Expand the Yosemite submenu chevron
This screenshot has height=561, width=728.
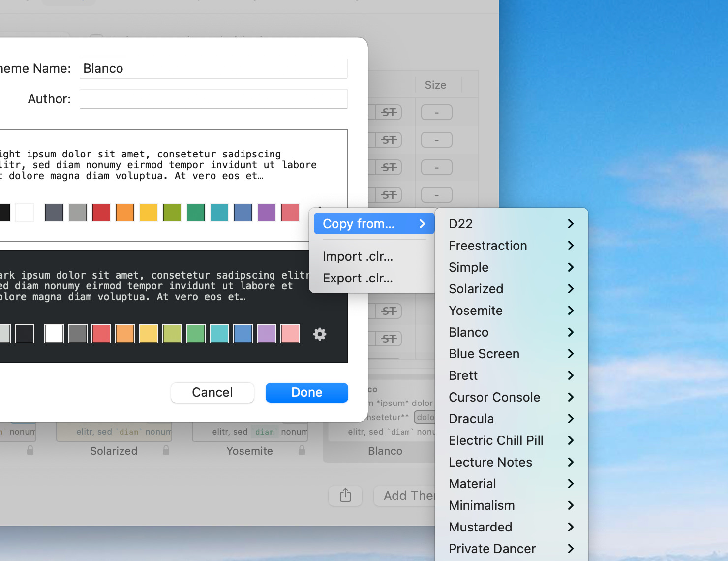[571, 311]
